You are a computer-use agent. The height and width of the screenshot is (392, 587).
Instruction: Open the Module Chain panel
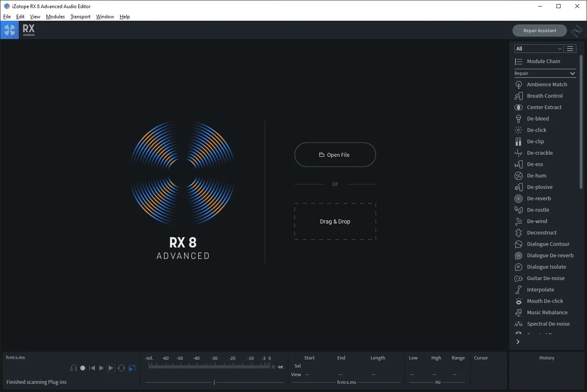(543, 61)
